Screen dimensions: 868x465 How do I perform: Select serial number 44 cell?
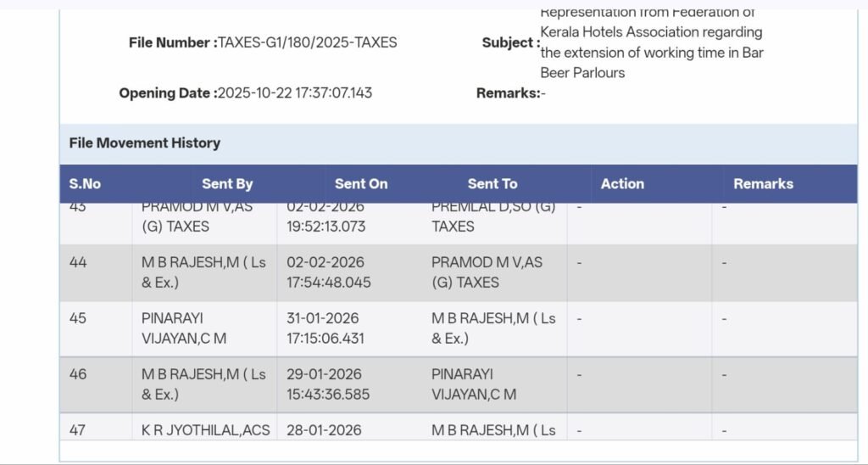point(78,263)
